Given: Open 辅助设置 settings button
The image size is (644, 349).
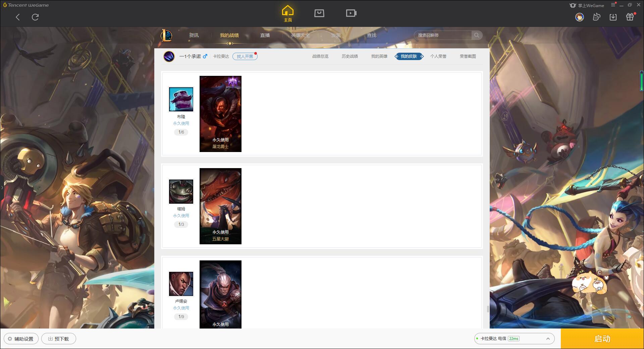Looking at the screenshot, I should tap(21, 339).
